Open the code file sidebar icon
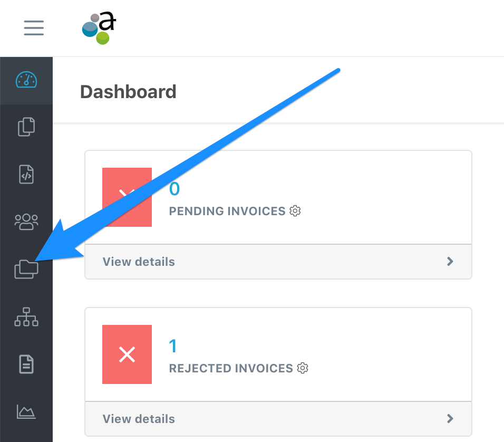Image resolution: width=504 pixels, height=442 pixels. coord(26,175)
